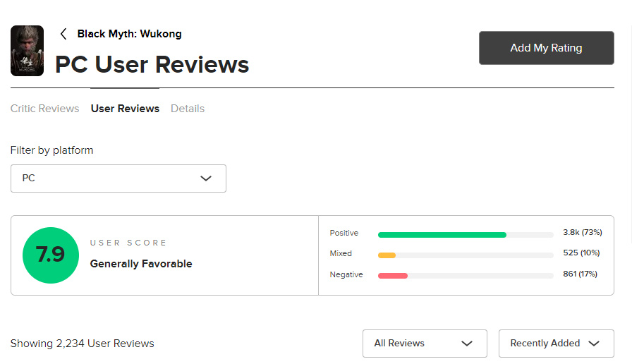Click the Generally Favorable label
This screenshot has height=364, width=632.
click(141, 264)
